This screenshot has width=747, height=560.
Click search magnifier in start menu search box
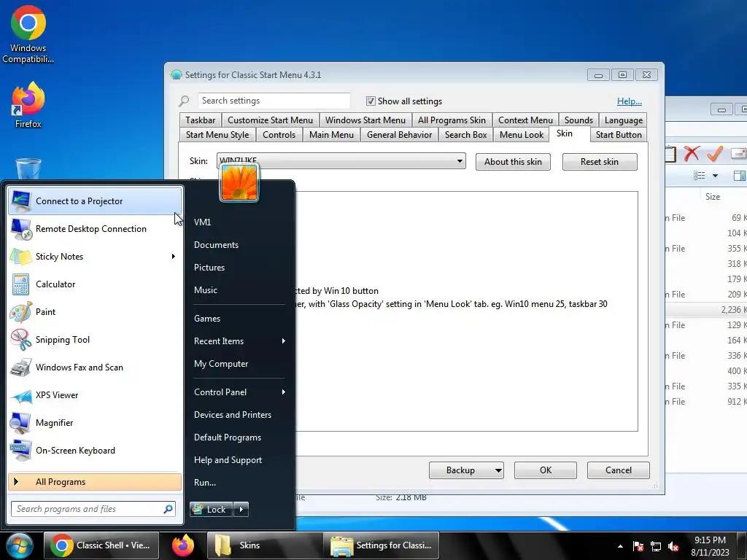point(168,509)
